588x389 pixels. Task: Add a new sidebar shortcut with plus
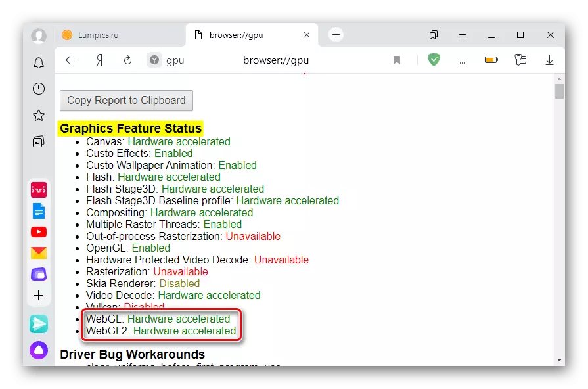[39, 296]
